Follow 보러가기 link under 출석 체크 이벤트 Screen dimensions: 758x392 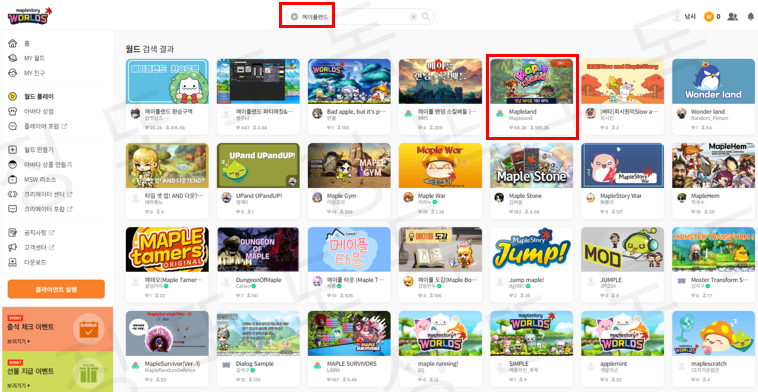(19, 341)
